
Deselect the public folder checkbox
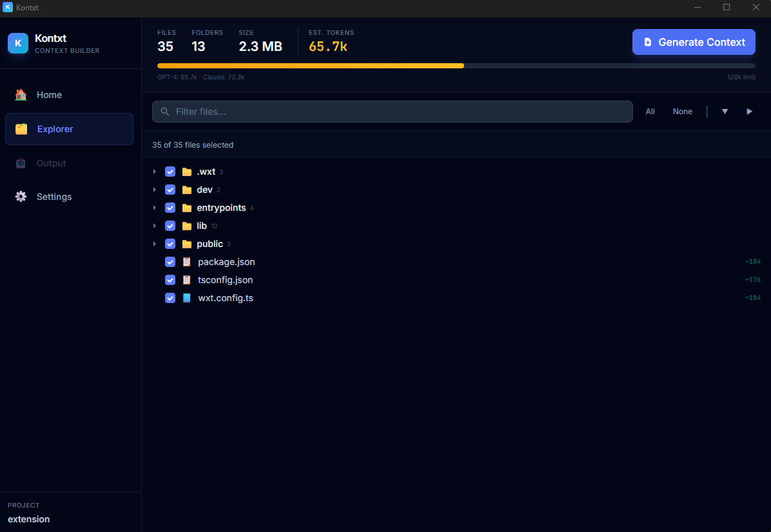(170, 244)
